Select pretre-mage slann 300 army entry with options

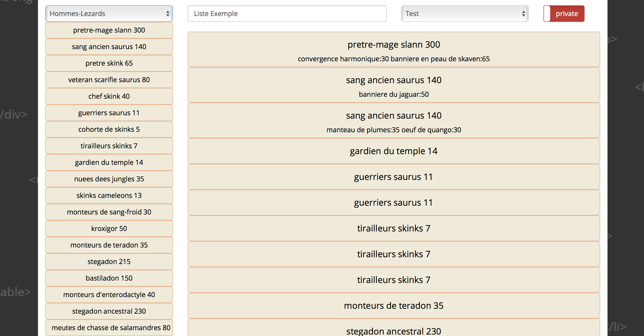pos(394,49)
